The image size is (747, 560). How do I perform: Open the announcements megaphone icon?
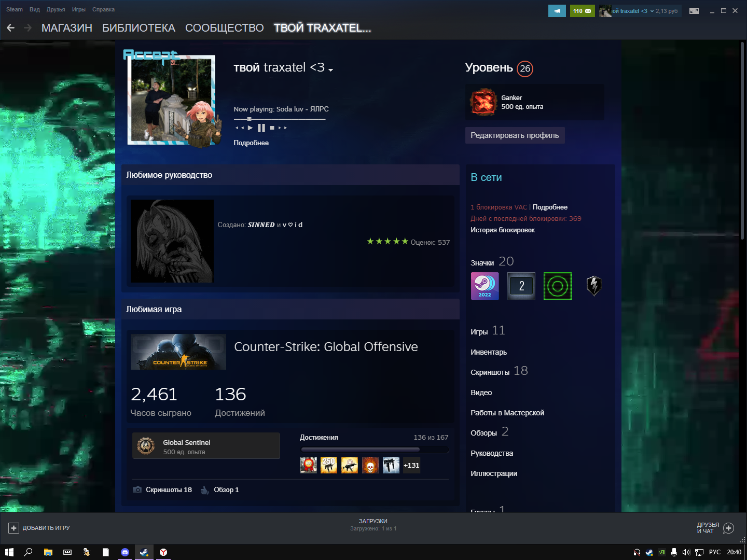[x=557, y=11]
